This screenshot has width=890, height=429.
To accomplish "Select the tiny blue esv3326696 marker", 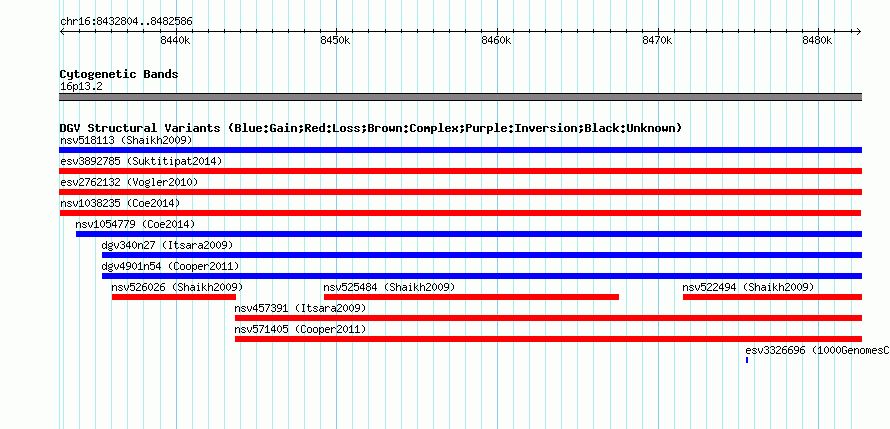I will [747, 360].
